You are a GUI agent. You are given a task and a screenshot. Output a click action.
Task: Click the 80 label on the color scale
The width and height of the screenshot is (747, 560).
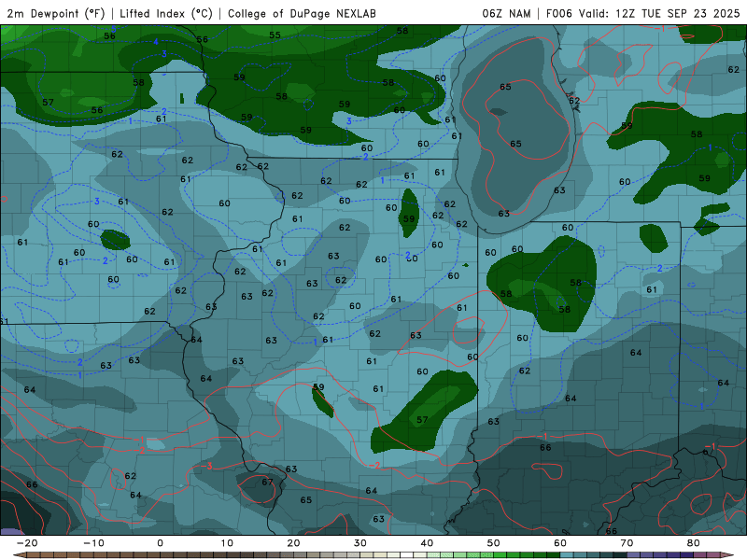(x=694, y=543)
